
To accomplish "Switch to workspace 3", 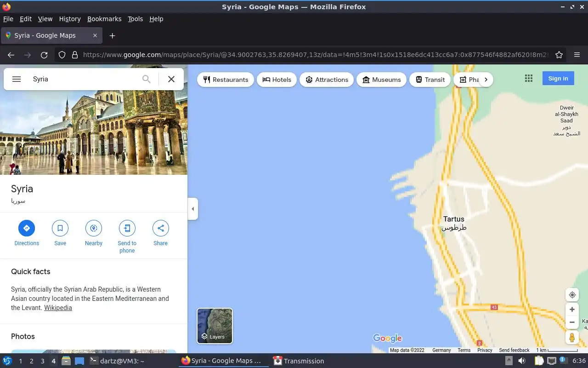I will pos(42,361).
